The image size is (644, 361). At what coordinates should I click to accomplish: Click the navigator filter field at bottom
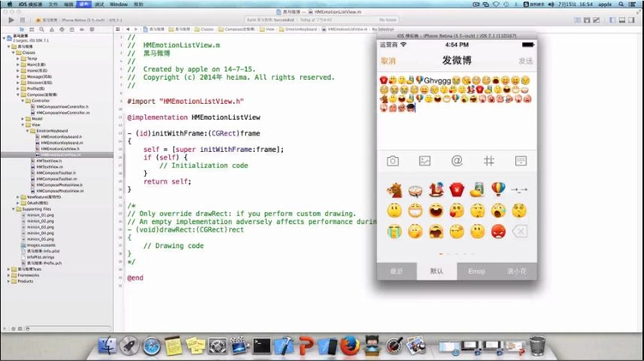(70, 329)
